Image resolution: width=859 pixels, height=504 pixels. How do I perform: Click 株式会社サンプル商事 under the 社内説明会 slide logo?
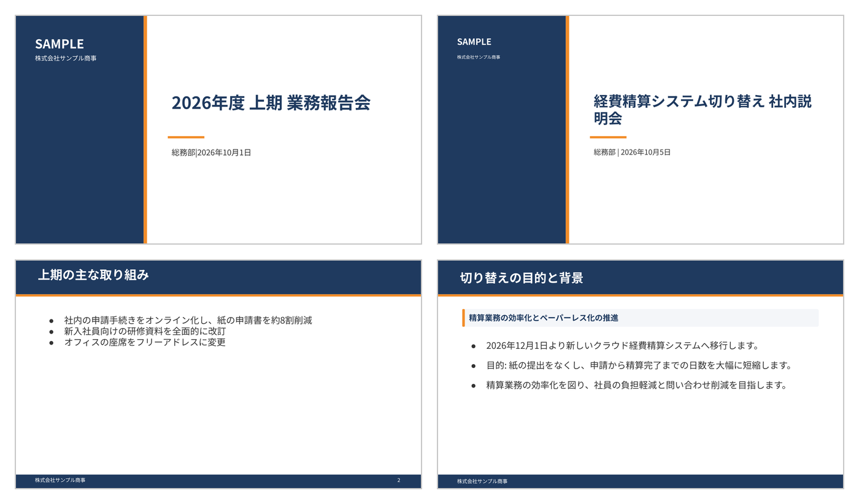click(x=479, y=57)
